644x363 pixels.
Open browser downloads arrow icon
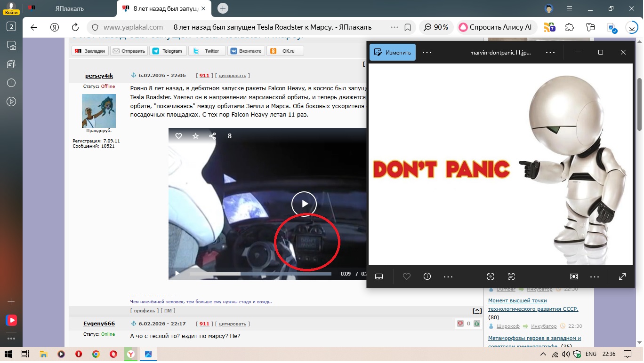[632, 27]
